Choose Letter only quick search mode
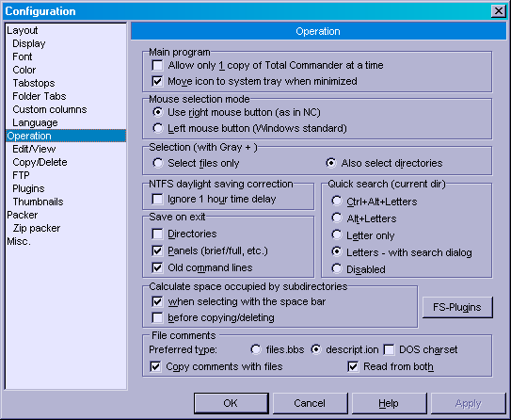511x420 pixels. pyautogui.click(x=336, y=235)
